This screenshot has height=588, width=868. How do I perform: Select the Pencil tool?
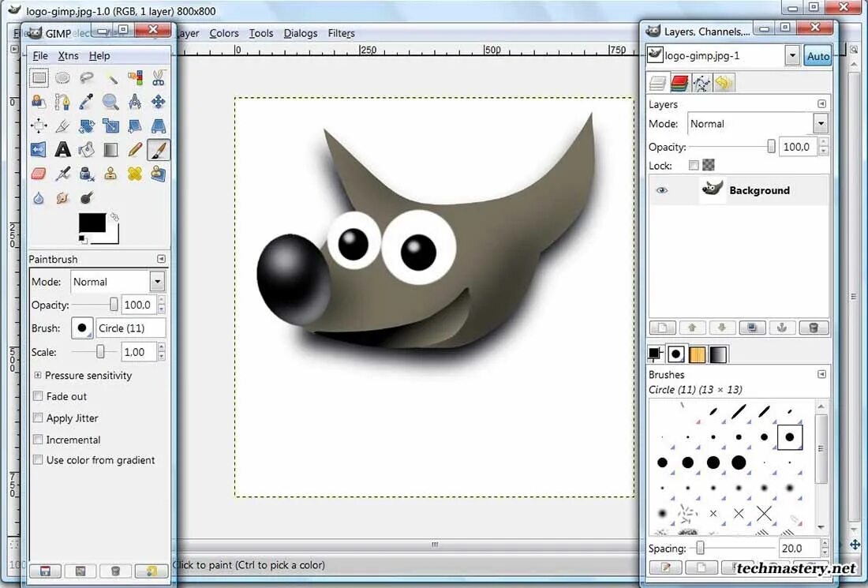(x=134, y=149)
